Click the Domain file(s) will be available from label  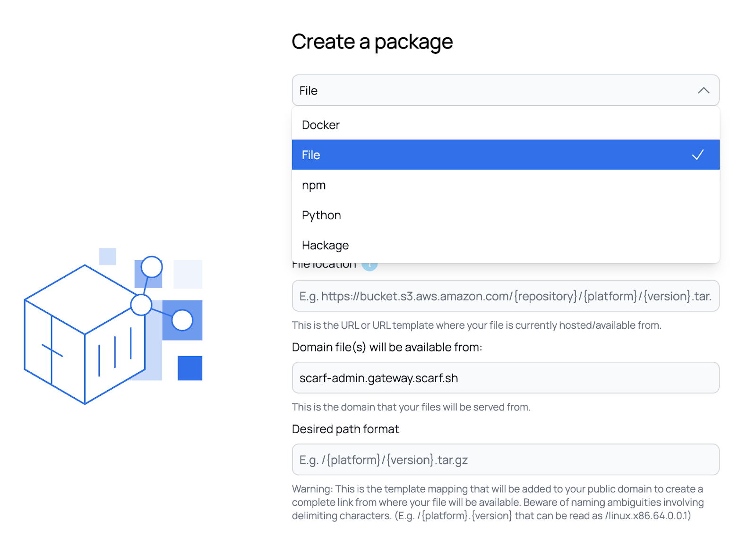tap(387, 348)
